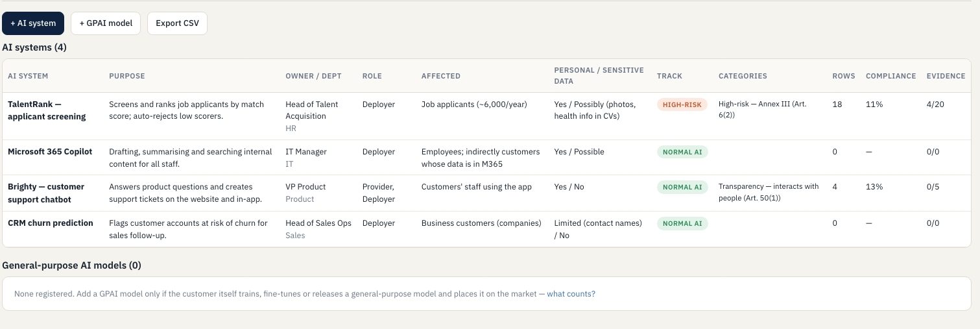Click the 13% compliance value
Screen dimensions: 980x329
click(874, 187)
